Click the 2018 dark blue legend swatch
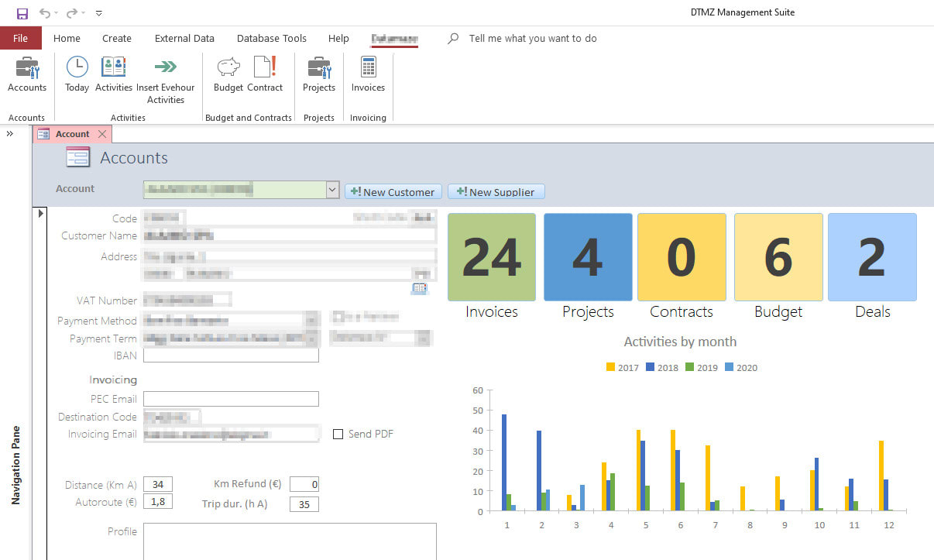The height and width of the screenshot is (560, 934). click(650, 367)
